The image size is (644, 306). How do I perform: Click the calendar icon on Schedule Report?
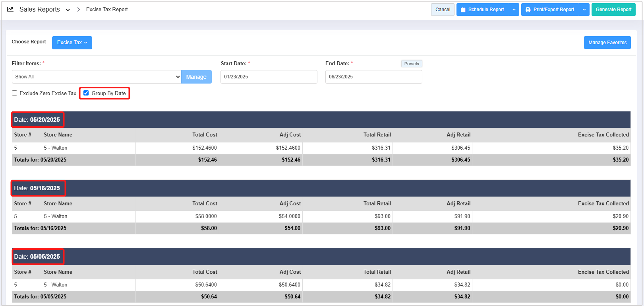pos(463,10)
